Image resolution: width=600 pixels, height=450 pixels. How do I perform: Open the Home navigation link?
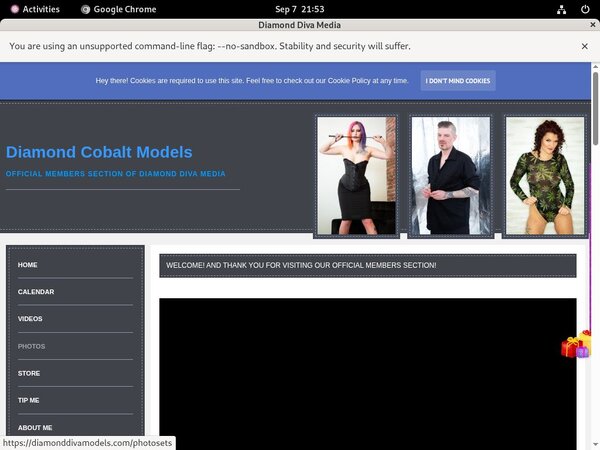pos(28,265)
